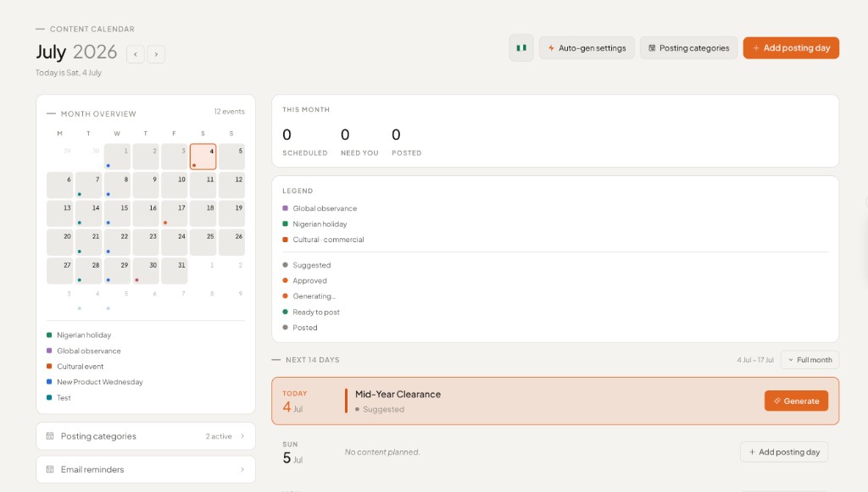Open Auto-gen settings

coord(587,48)
